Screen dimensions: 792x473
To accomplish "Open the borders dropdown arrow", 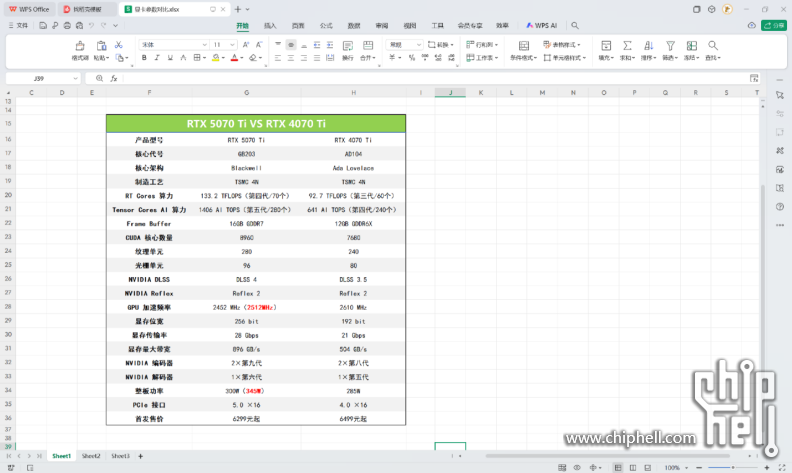I will coord(204,58).
